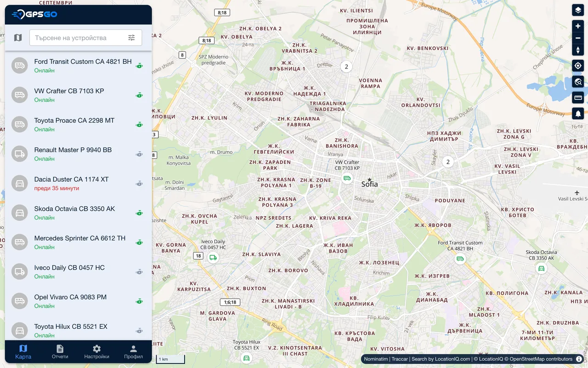The height and width of the screenshot is (368, 588).
Task: Toggle the notifications bell
Action: [578, 113]
